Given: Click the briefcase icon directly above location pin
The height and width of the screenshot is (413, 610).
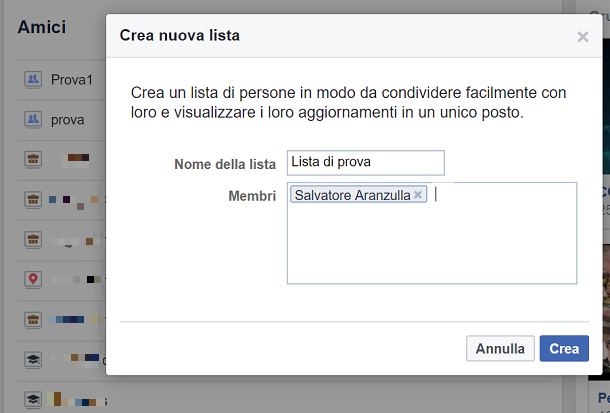Looking at the screenshot, I should 33,239.
